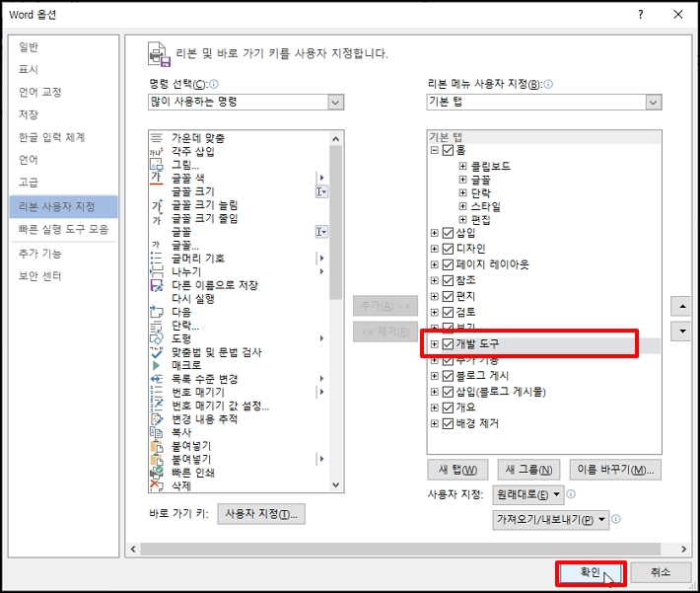Collapse the 홈 tab node
This screenshot has height=593, width=700.
(434, 150)
